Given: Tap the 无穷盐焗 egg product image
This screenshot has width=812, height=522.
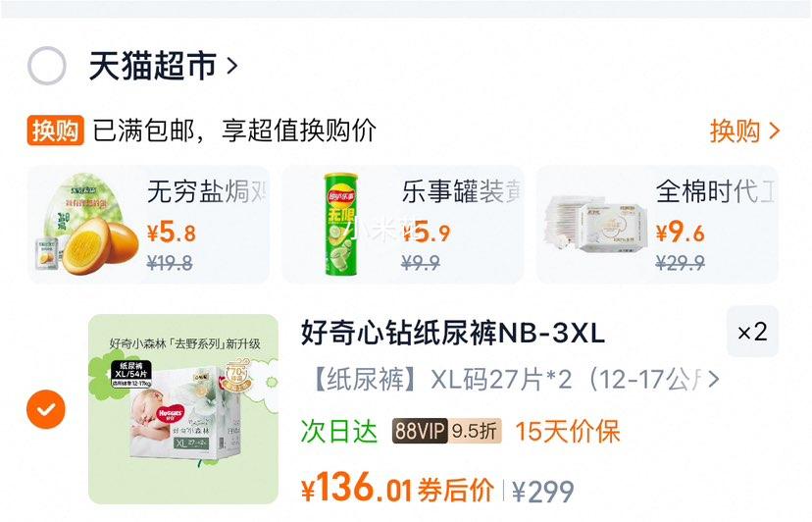Looking at the screenshot, I should click(86, 225).
